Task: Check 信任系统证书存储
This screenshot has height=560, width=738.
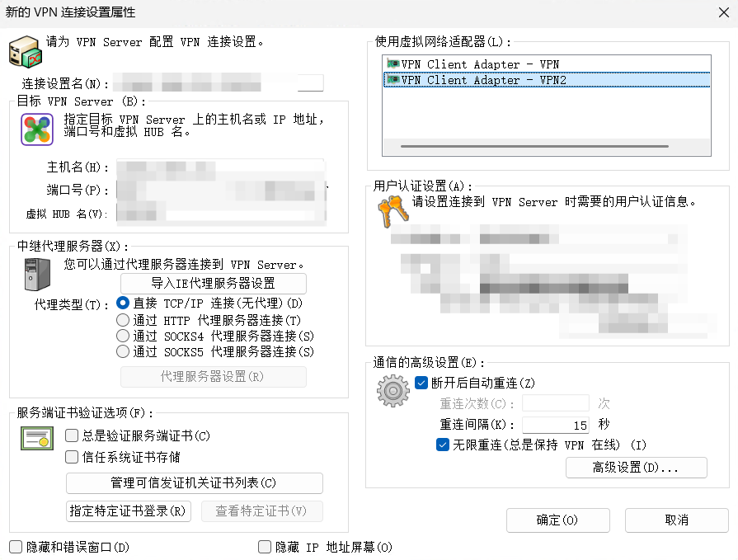Action: 70,455
